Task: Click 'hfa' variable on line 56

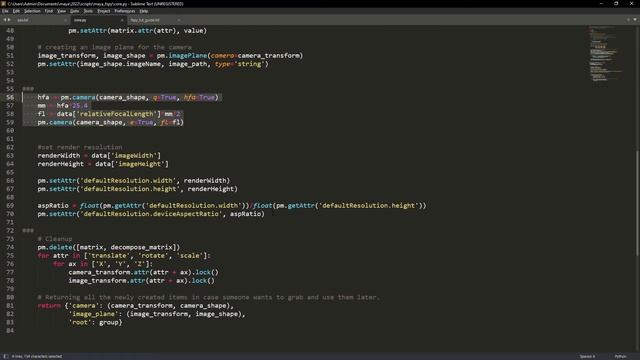Action: (x=43, y=97)
